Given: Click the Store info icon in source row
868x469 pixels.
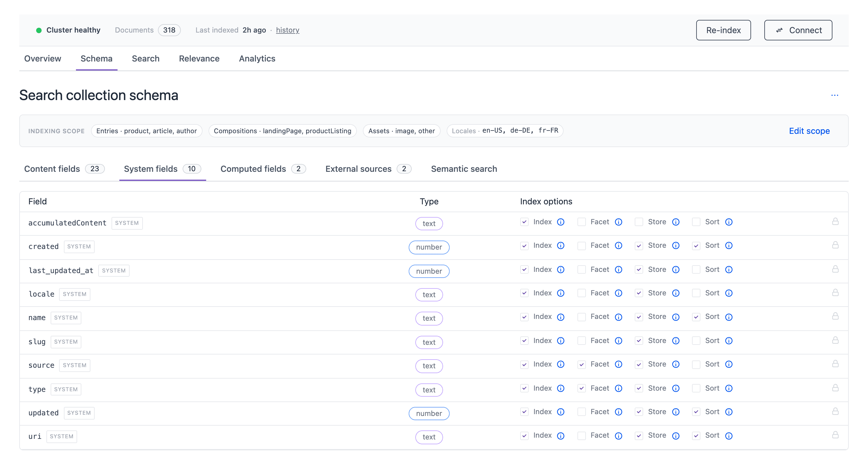Looking at the screenshot, I should coord(676,364).
